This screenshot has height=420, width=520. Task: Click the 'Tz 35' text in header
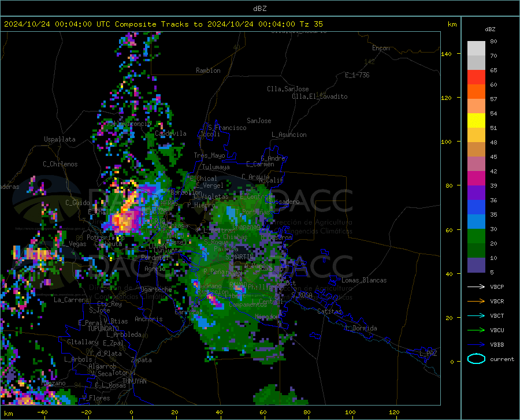[x=311, y=24]
